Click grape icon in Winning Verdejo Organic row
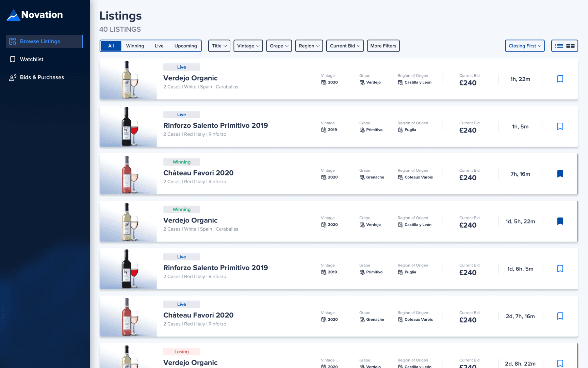The height and width of the screenshot is (368, 588). click(x=362, y=225)
